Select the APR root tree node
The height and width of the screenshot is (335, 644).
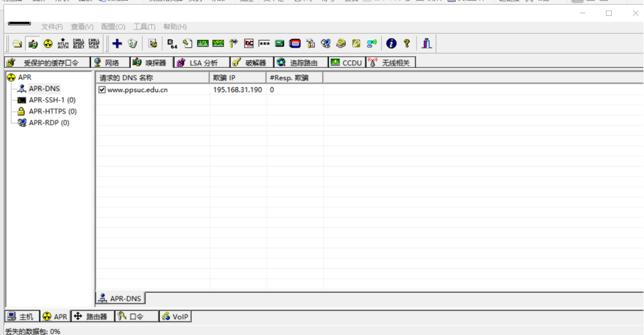point(24,77)
